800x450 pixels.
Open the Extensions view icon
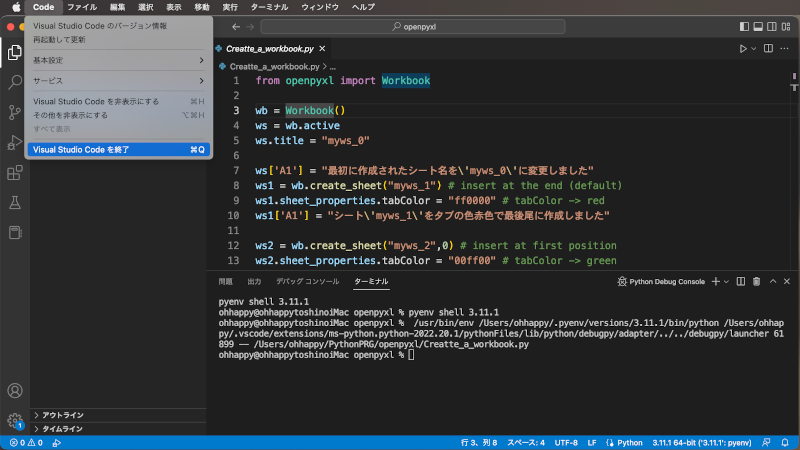[15, 172]
